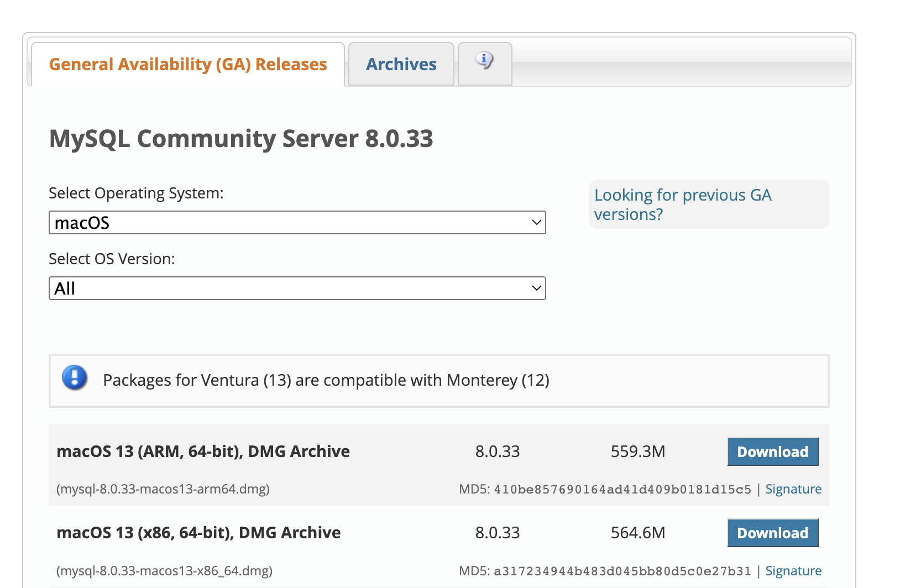Select text macOS 13 (ARM, 64-bit), DMG Archive
The height and width of the screenshot is (588, 900).
click(x=203, y=452)
